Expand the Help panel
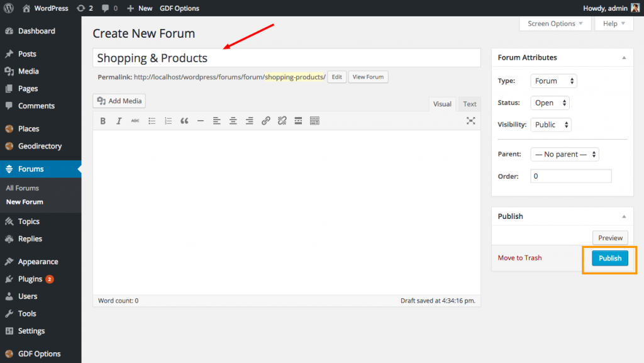The image size is (644, 363). click(x=614, y=23)
